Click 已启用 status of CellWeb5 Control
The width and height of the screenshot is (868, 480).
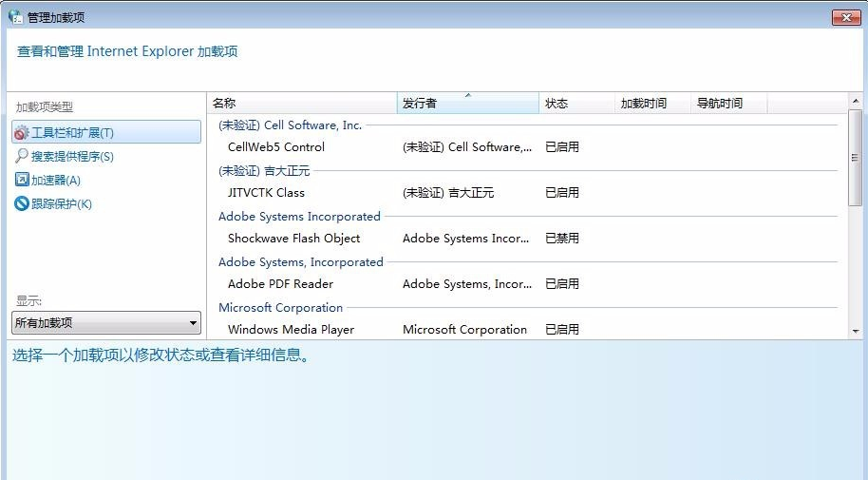coord(562,147)
